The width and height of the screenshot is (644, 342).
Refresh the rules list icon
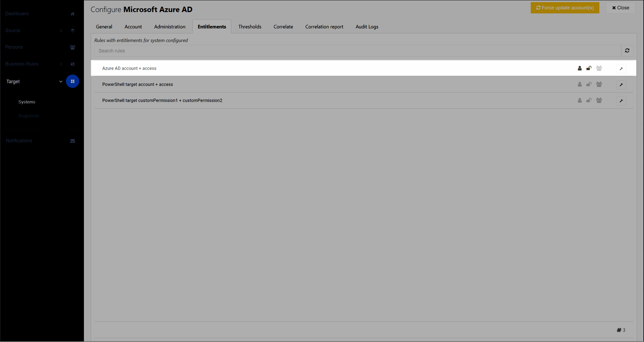click(x=627, y=51)
